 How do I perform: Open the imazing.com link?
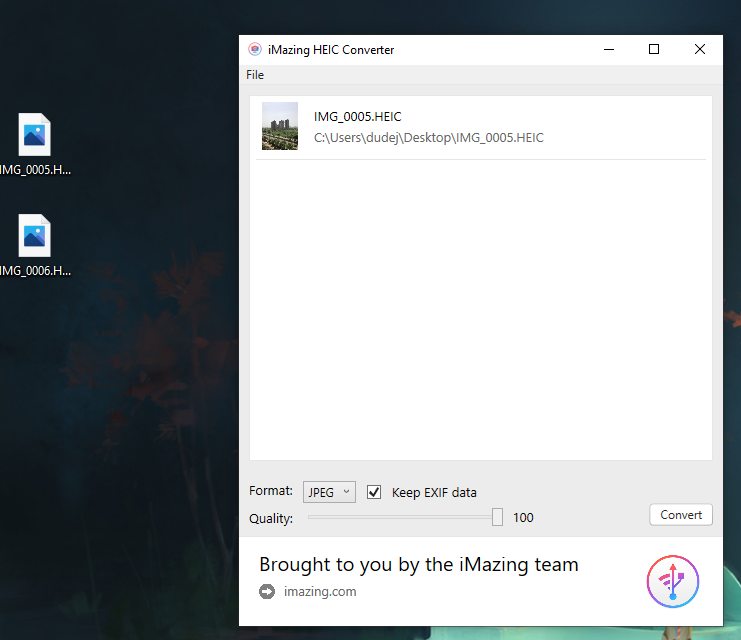pos(320,591)
